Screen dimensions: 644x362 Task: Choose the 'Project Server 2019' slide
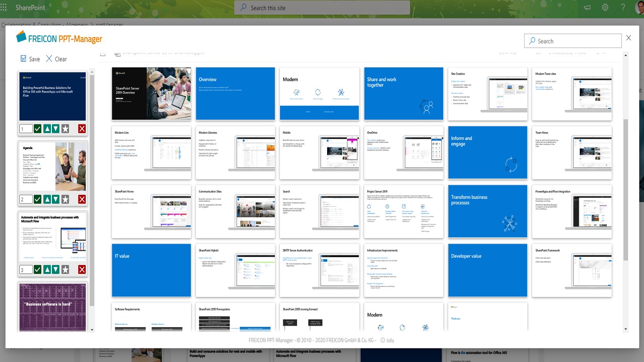pyautogui.click(x=404, y=212)
